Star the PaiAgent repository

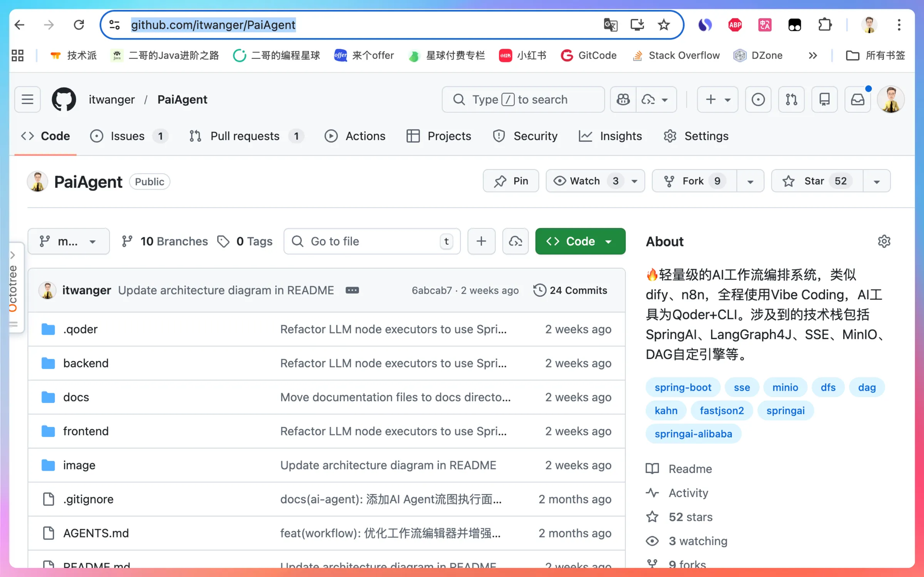[817, 181]
